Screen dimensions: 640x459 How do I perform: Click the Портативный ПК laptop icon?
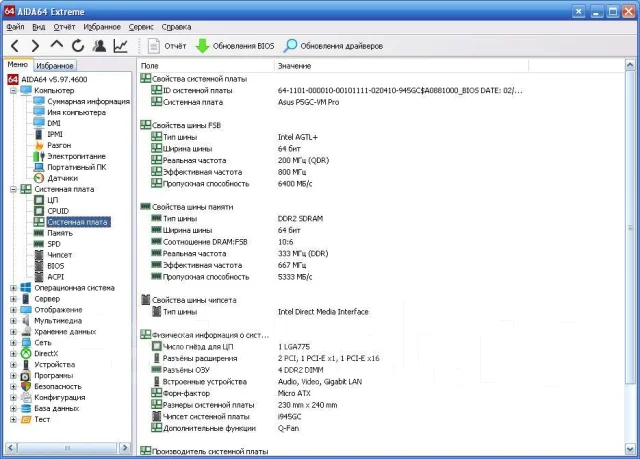click(x=39, y=167)
